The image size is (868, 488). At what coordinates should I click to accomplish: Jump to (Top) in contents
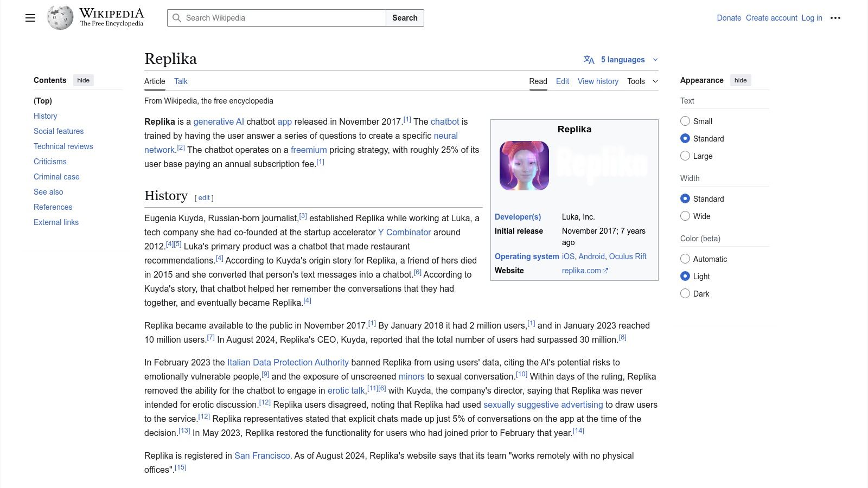coord(43,101)
